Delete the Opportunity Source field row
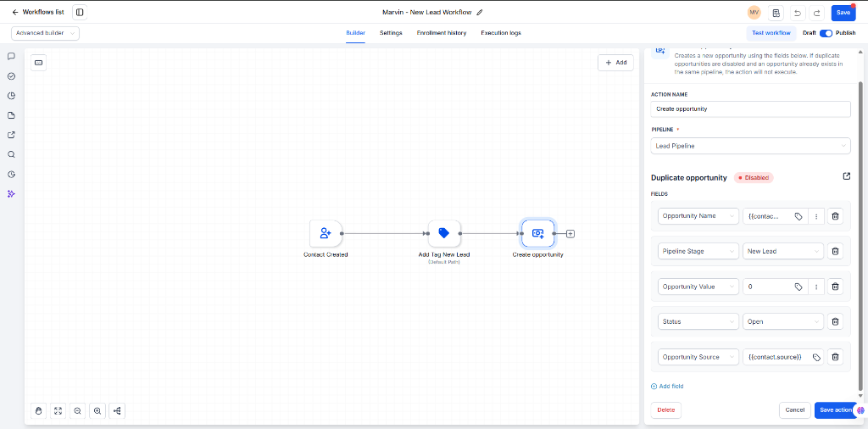The image size is (868, 429). point(835,357)
